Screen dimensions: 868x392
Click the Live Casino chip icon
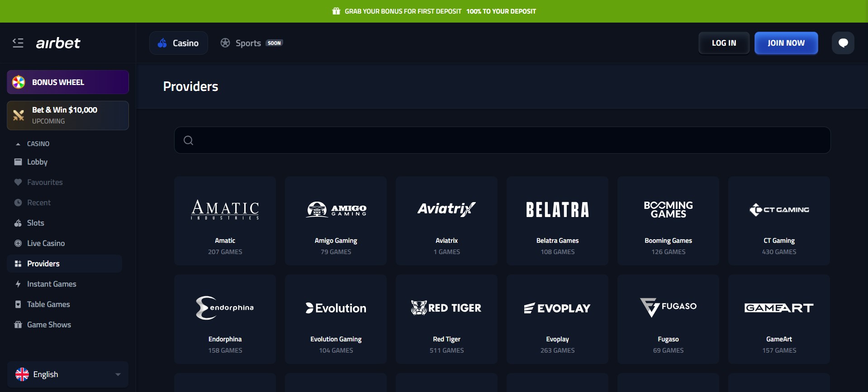(x=18, y=243)
